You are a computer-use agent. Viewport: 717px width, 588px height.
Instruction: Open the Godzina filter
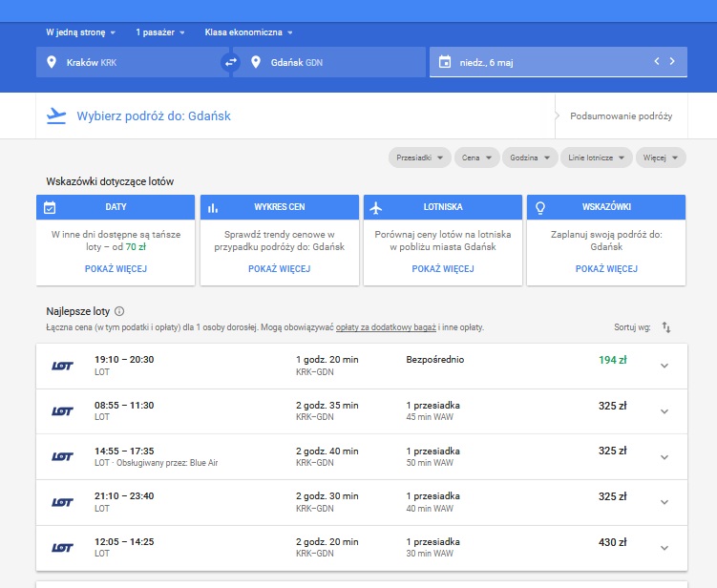pos(530,157)
